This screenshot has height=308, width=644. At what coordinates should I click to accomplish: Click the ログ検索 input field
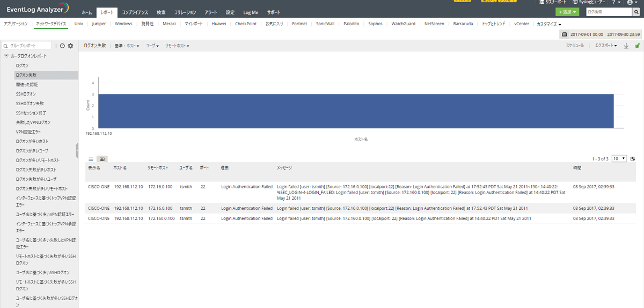pyautogui.click(x=608, y=11)
